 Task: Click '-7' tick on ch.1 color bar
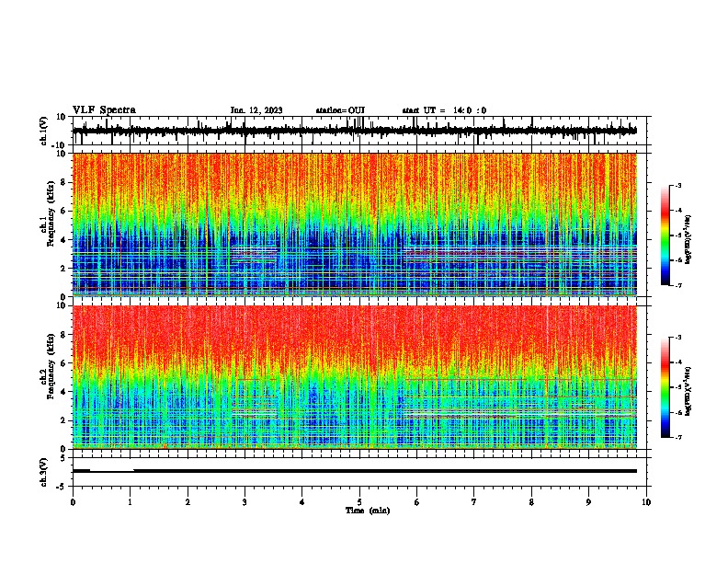(x=678, y=285)
